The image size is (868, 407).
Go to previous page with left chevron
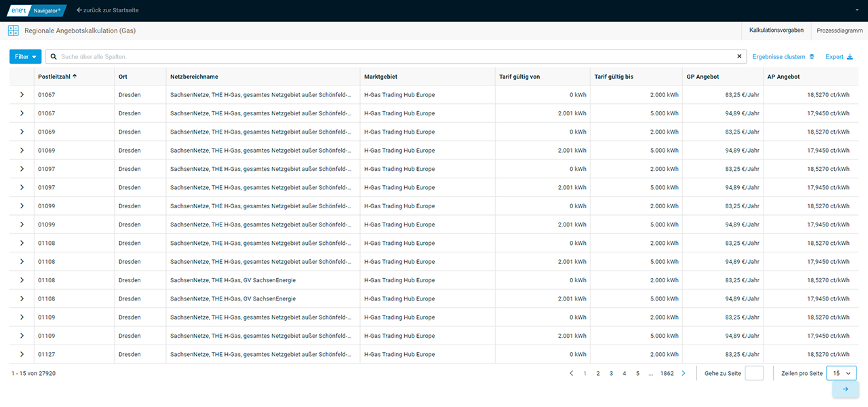click(x=571, y=373)
